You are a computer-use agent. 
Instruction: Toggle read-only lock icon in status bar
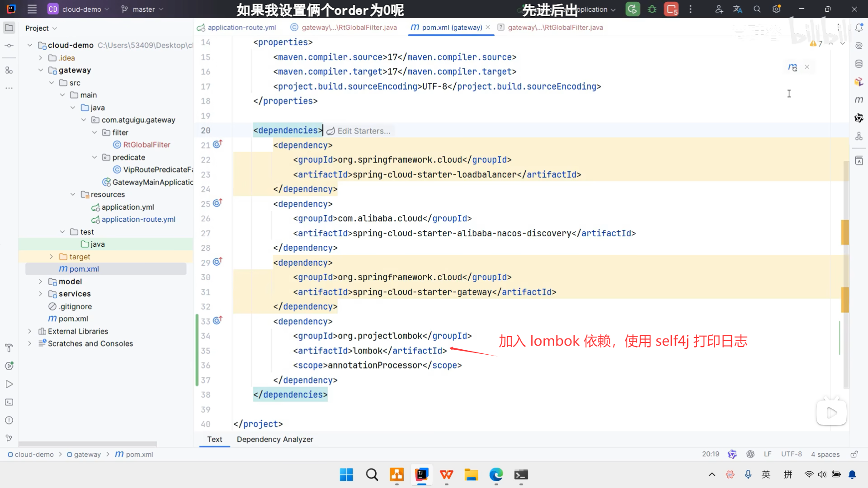tap(854, 454)
